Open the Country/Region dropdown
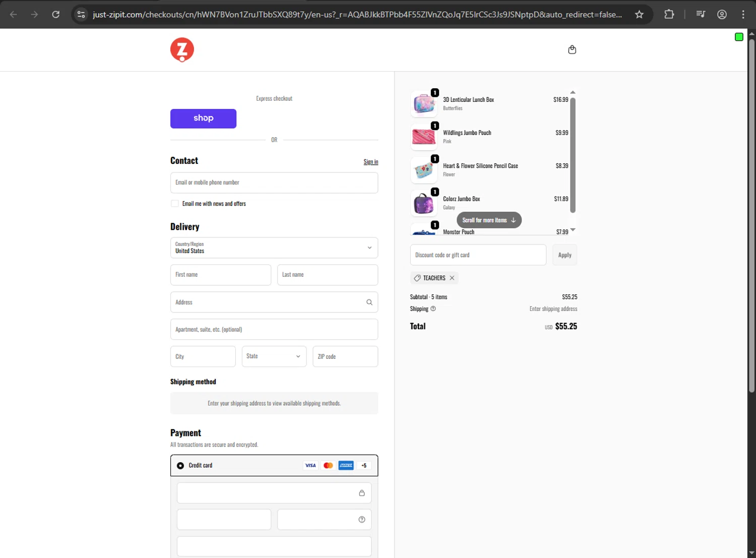The image size is (756, 558). (x=274, y=247)
